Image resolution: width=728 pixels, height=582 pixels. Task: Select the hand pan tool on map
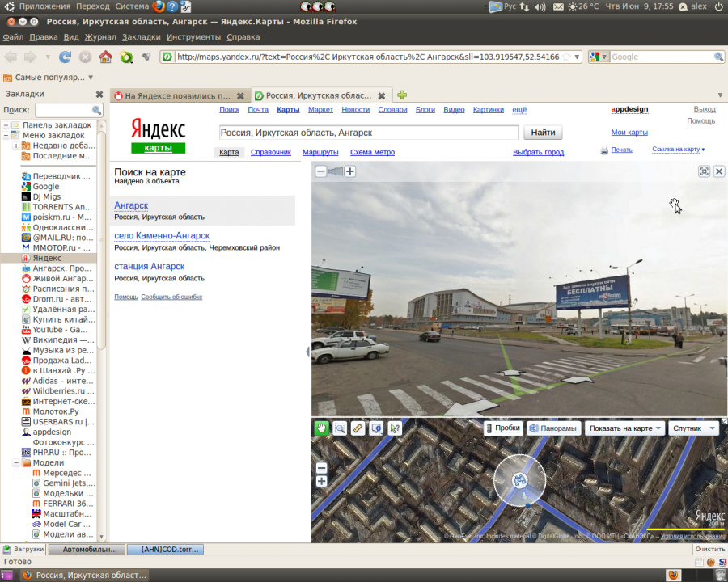coord(322,428)
